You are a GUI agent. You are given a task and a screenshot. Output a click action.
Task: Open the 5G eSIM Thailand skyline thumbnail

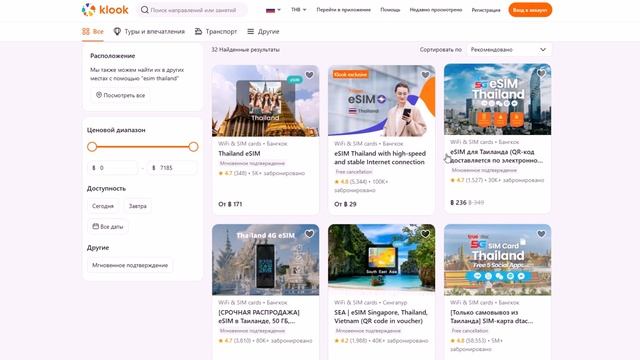498,99
